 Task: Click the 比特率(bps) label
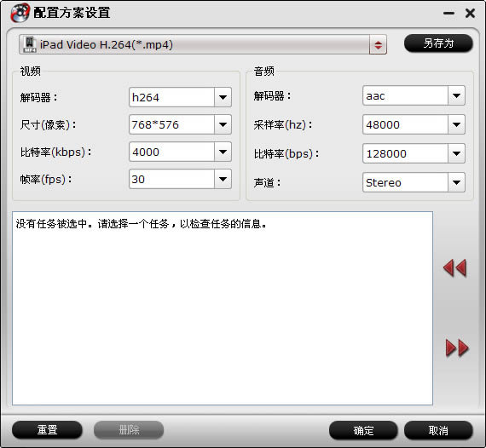click(286, 153)
